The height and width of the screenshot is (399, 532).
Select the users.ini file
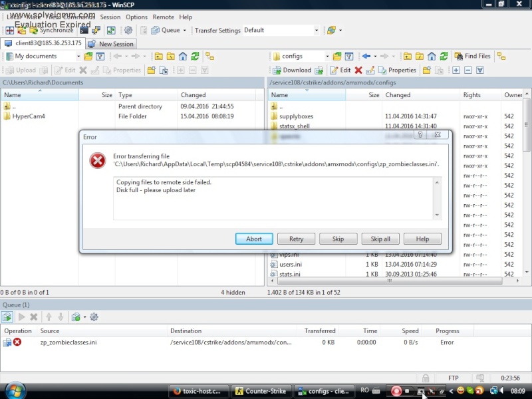[291, 264]
